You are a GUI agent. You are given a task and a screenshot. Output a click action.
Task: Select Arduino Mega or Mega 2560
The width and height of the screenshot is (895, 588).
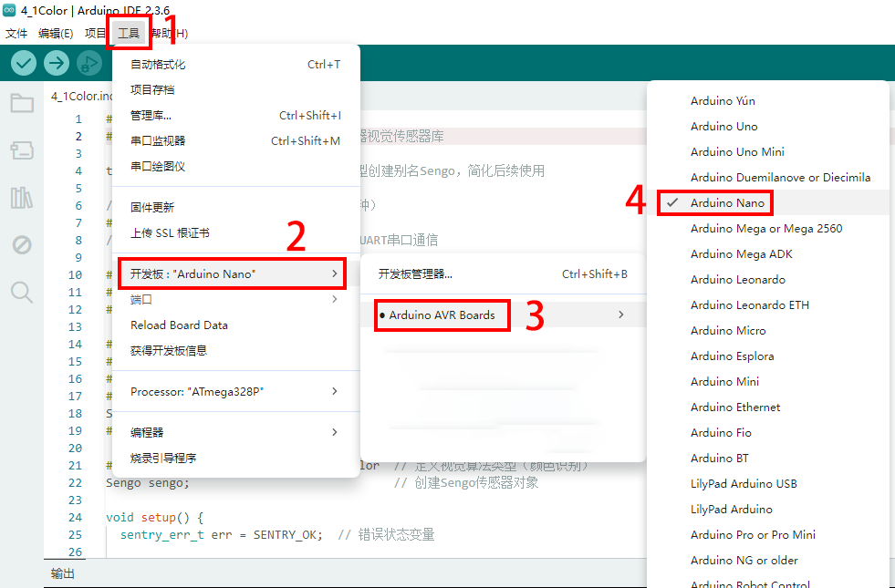(768, 229)
